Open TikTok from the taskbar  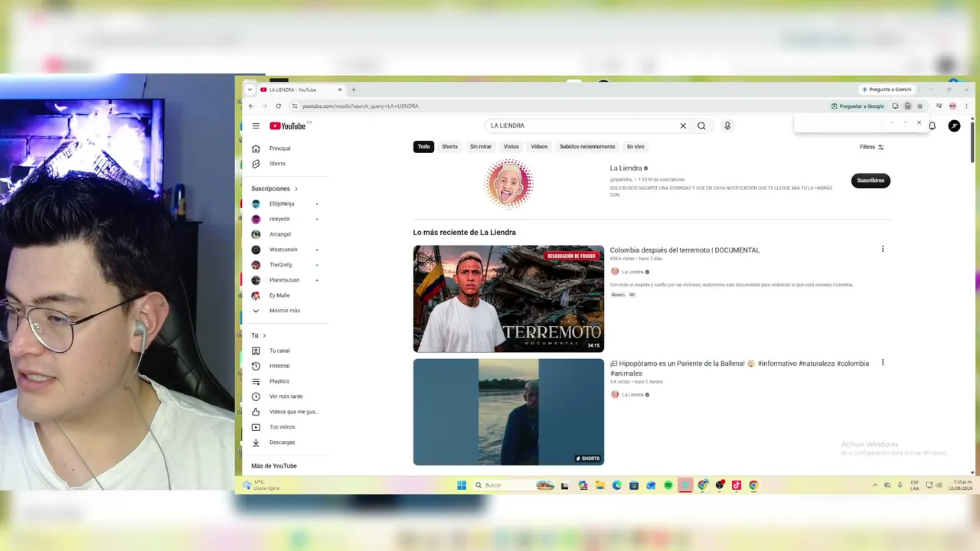click(737, 485)
